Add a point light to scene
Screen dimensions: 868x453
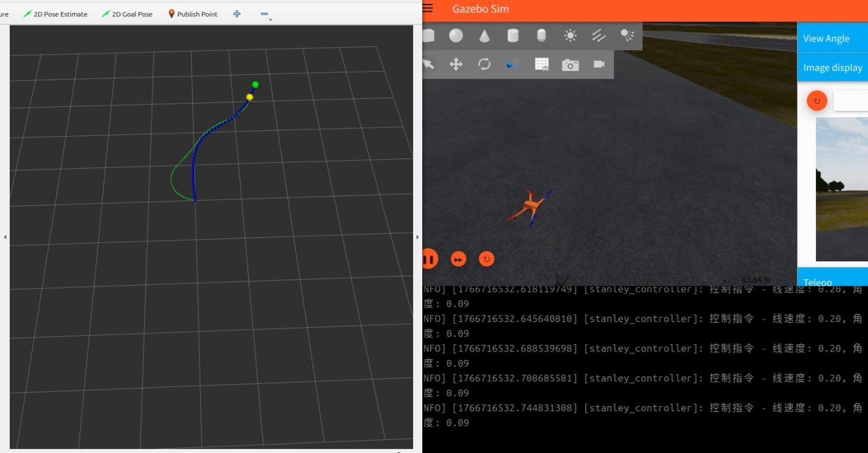click(x=570, y=36)
